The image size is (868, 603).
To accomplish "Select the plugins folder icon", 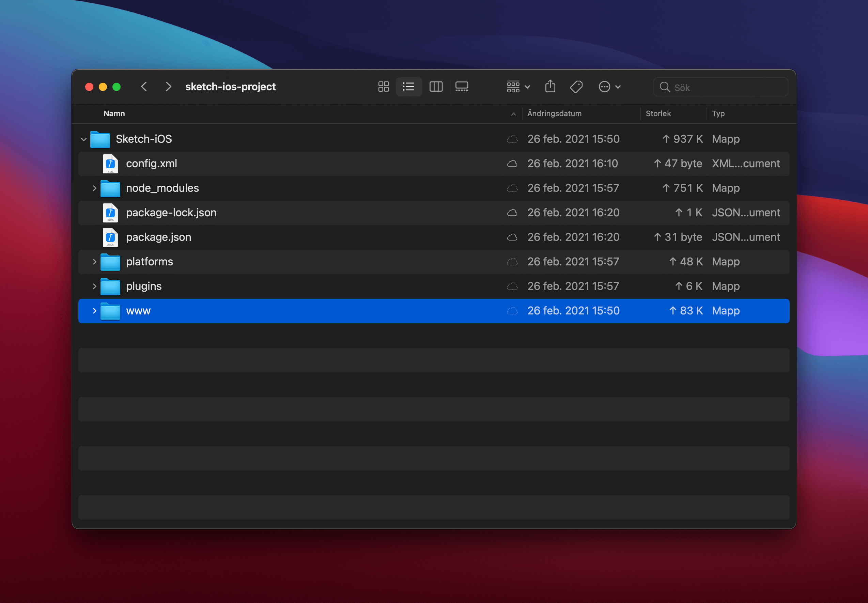I will [x=110, y=287].
